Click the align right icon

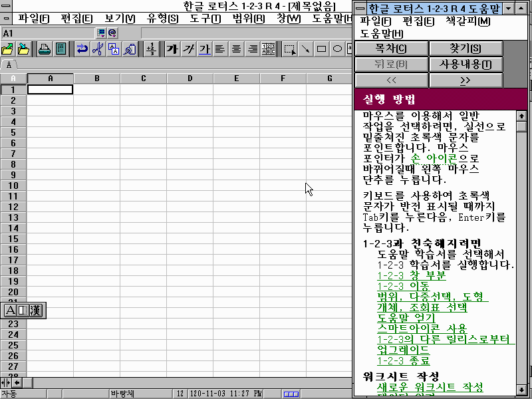coord(253,49)
